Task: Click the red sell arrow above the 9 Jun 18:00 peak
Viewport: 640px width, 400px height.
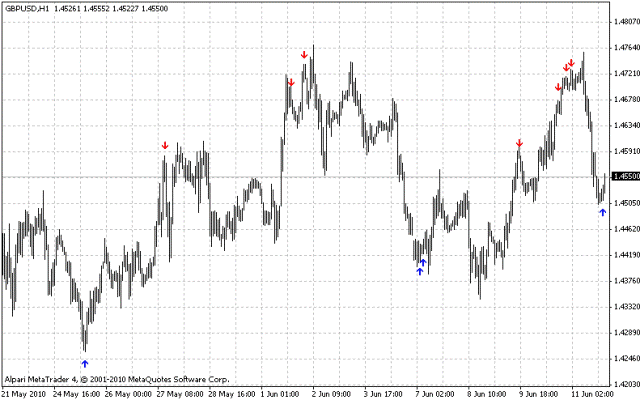Action: pyautogui.click(x=519, y=144)
